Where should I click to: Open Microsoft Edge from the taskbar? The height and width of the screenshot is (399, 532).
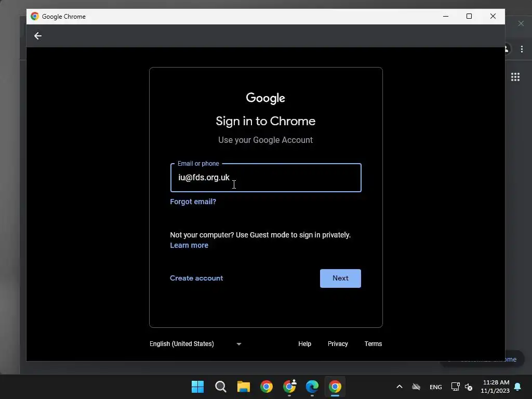312,387
